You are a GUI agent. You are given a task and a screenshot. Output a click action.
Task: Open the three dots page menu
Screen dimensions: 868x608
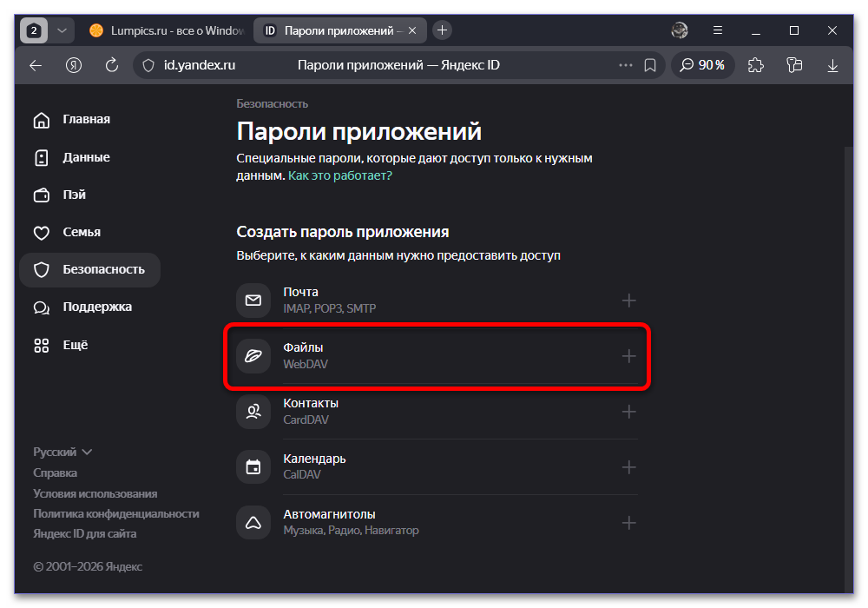coord(626,65)
